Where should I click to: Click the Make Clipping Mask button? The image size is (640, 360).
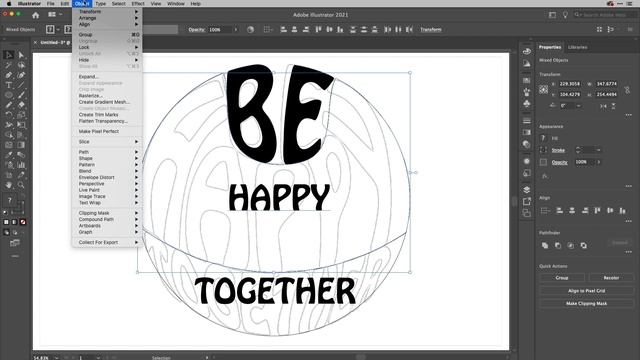click(x=587, y=304)
